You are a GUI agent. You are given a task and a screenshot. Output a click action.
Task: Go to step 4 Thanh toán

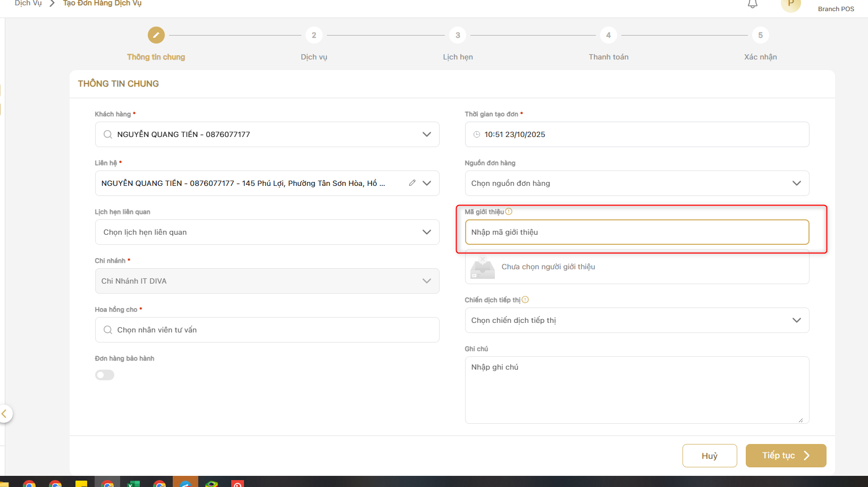(x=608, y=36)
